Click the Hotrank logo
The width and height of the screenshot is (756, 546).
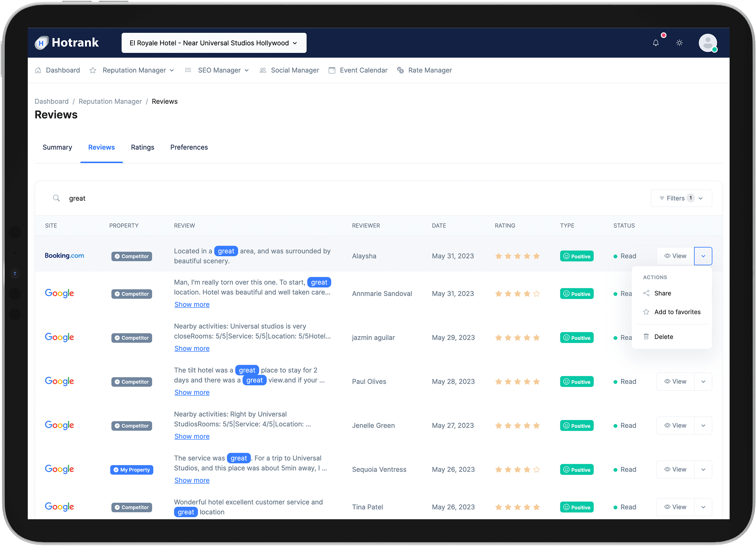[x=67, y=43]
